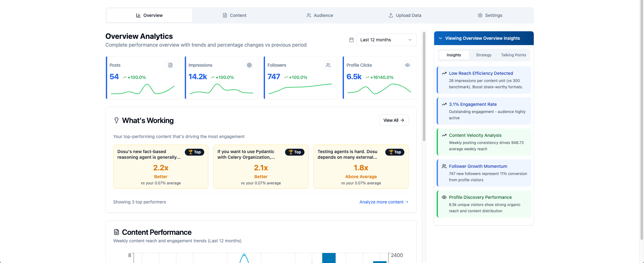Click the lightbulb icon beside What's Working
This screenshot has width=644, height=263.
click(117, 121)
